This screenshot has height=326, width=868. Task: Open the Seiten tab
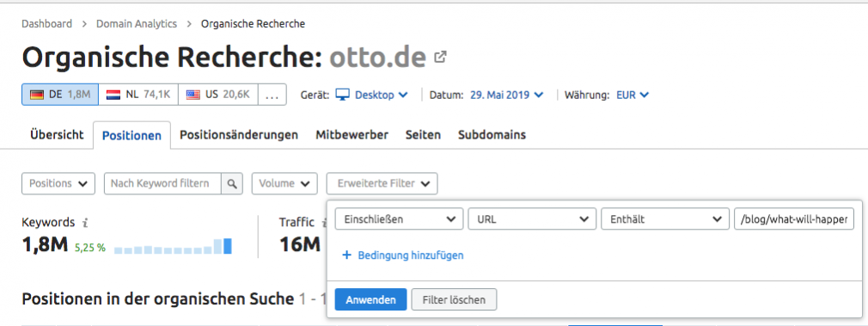coord(423,135)
